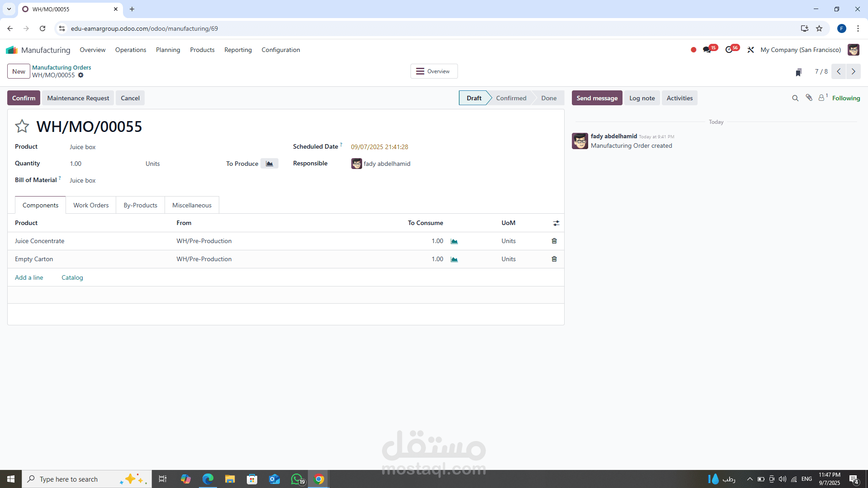Viewport: 868px width, 488px height.
Task: Click the Quantity field value 1.00
Action: (x=76, y=164)
